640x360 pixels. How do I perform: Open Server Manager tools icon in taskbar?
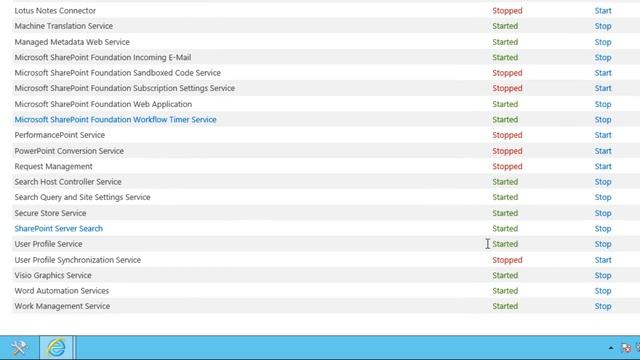tap(18, 348)
